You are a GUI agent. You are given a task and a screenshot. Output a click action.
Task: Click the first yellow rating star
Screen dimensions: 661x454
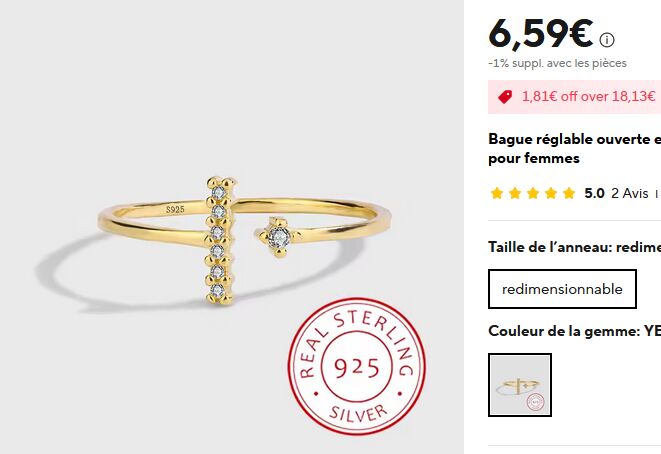497,193
